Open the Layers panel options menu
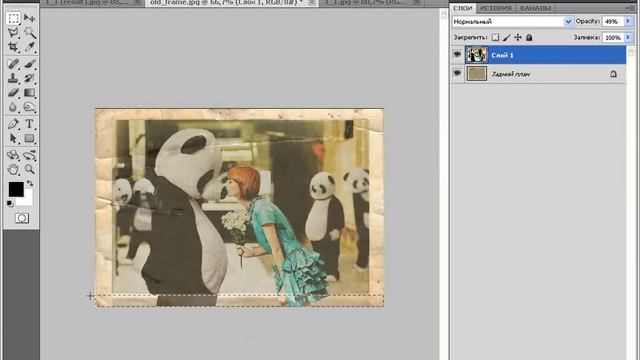Image resolution: width=640 pixels, height=360 pixels. (x=630, y=8)
